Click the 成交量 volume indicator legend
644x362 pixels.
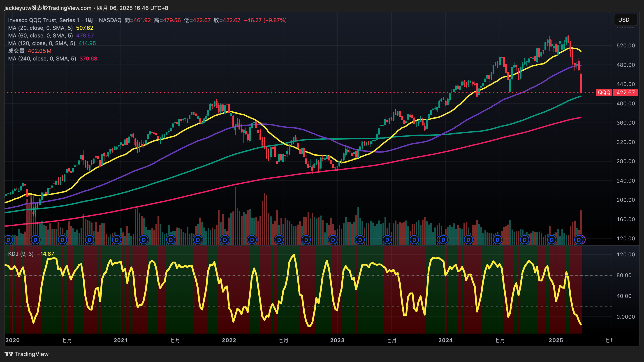click(x=16, y=51)
